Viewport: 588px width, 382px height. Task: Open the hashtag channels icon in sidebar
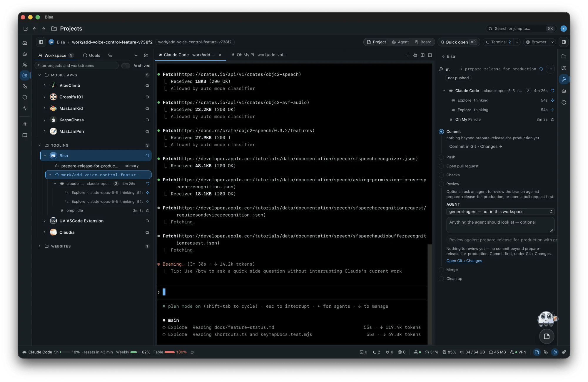point(25,124)
